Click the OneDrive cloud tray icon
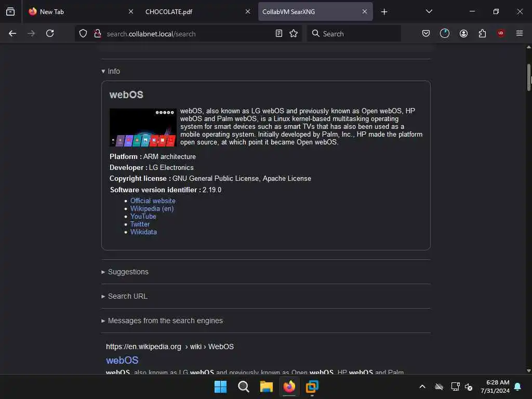Viewport: 532px width, 399px height. coord(439,387)
